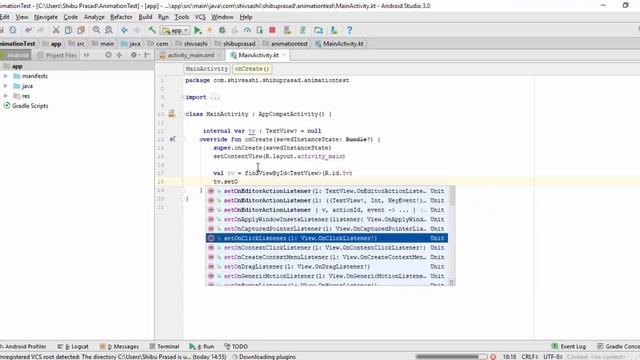The width and height of the screenshot is (640, 360).
Task: Open Help with the question mark
Action: pyautogui.click(x=349, y=30)
